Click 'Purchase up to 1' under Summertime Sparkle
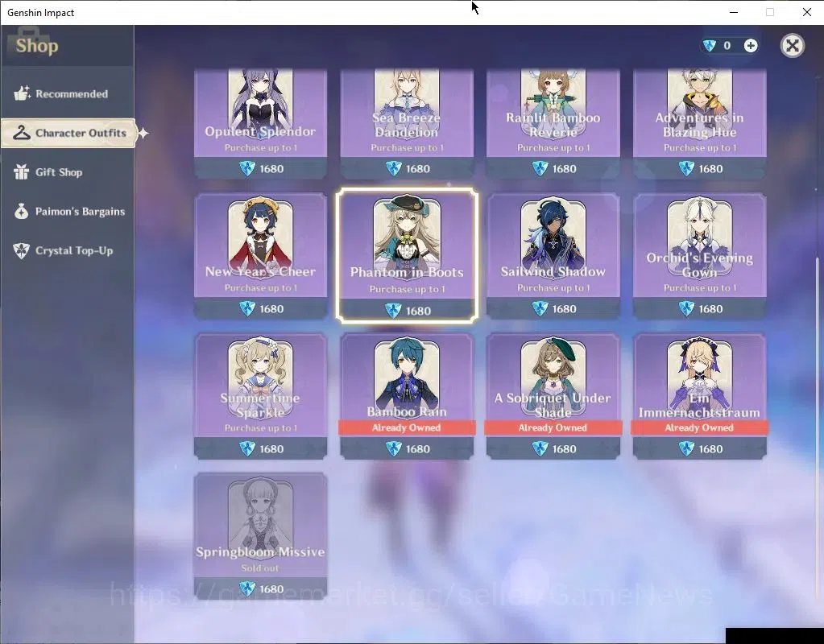Screen dimensions: 824x644 [261, 427]
